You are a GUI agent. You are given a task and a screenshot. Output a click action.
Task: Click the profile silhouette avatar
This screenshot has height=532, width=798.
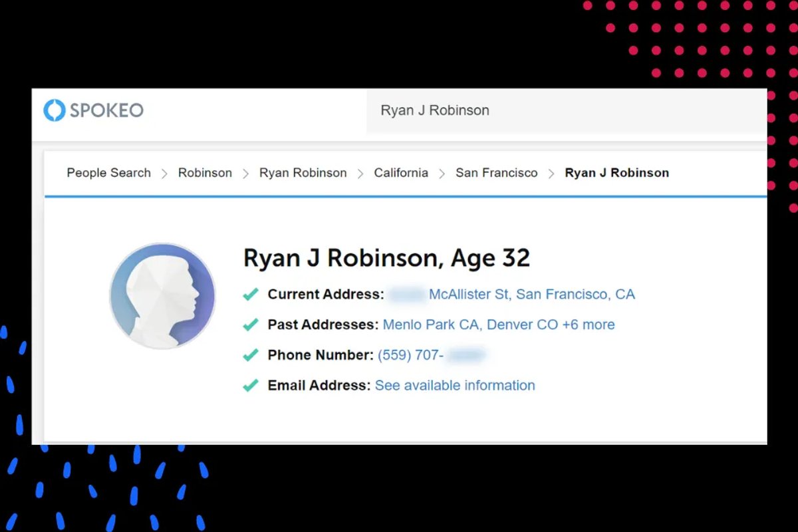point(162,296)
